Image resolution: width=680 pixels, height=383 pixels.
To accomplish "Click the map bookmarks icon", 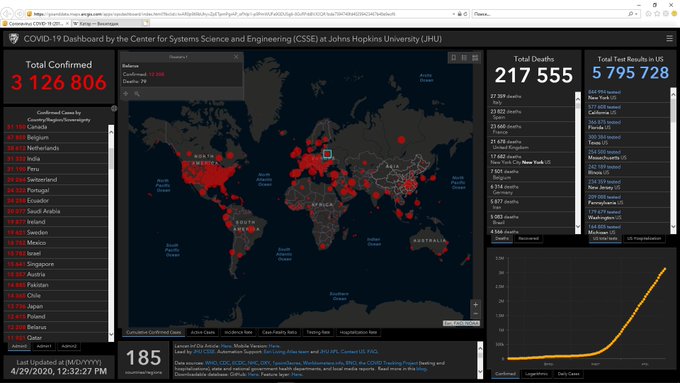I will point(454,58).
